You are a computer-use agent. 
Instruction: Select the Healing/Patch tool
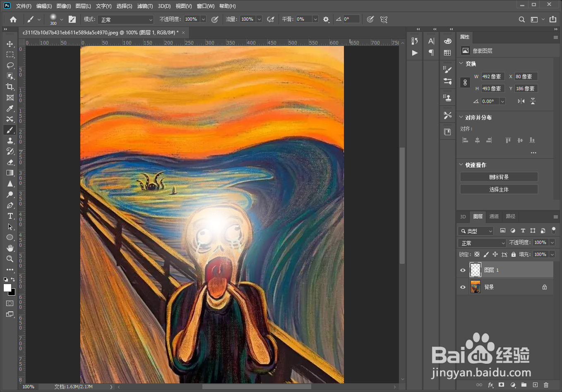pyautogui.click(x=10, y=119)
